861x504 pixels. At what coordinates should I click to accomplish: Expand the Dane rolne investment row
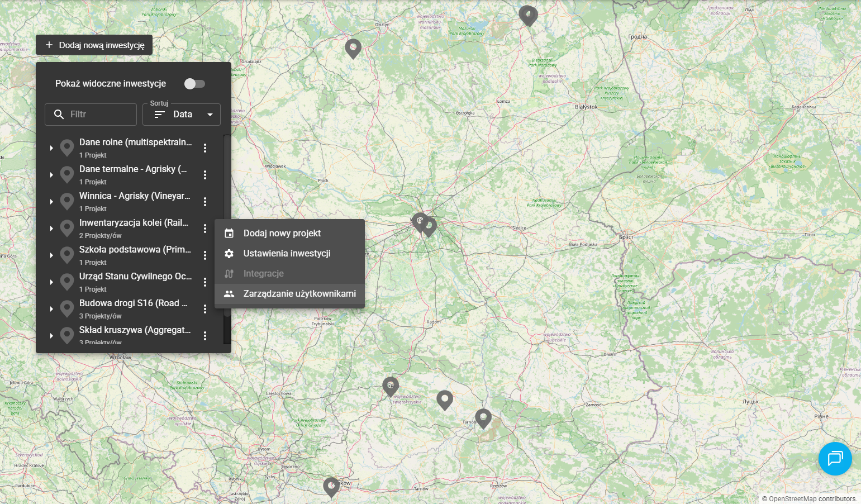[51, 148]
